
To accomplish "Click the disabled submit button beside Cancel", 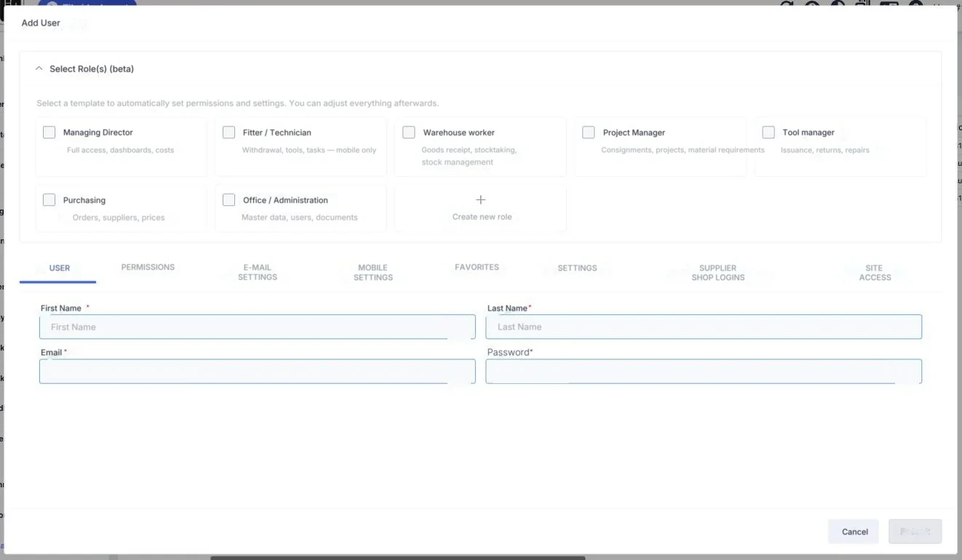I will coord(915,532).
